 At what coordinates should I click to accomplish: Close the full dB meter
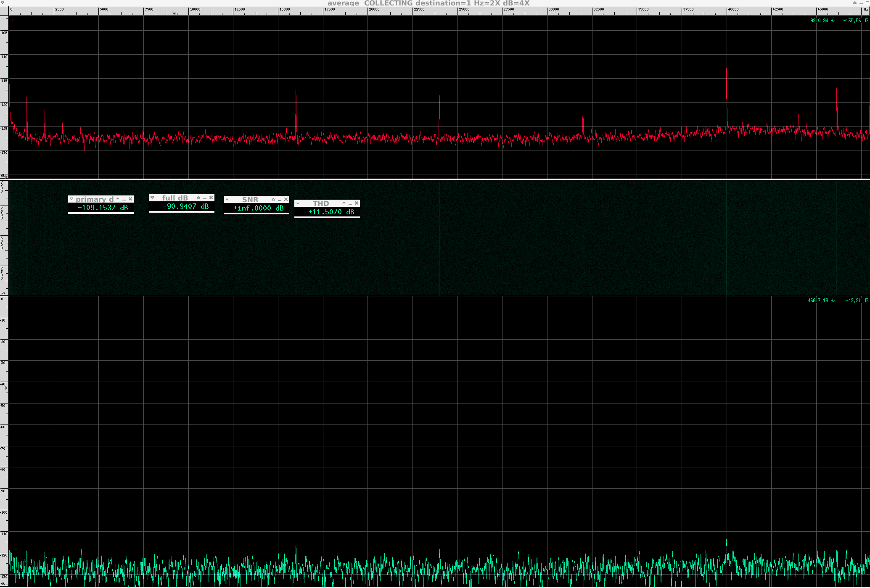pyautogui.click(x=211, y=198)
